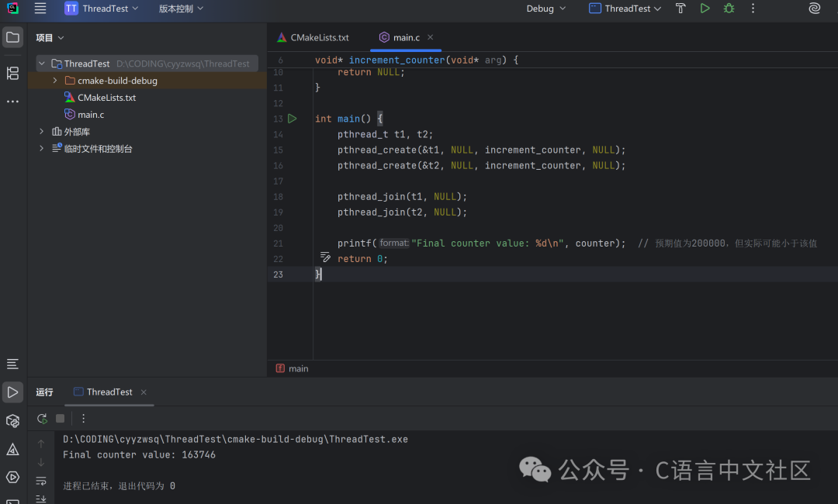Open the ThreadTest project switcher dropdown
The image size is (838, 504).
click(102, 8)
